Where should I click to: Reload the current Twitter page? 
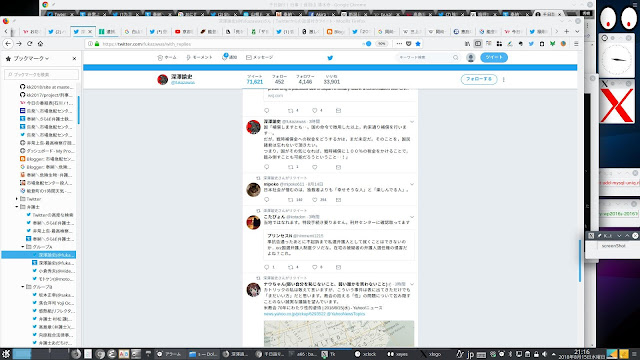(x=29, y=44)
